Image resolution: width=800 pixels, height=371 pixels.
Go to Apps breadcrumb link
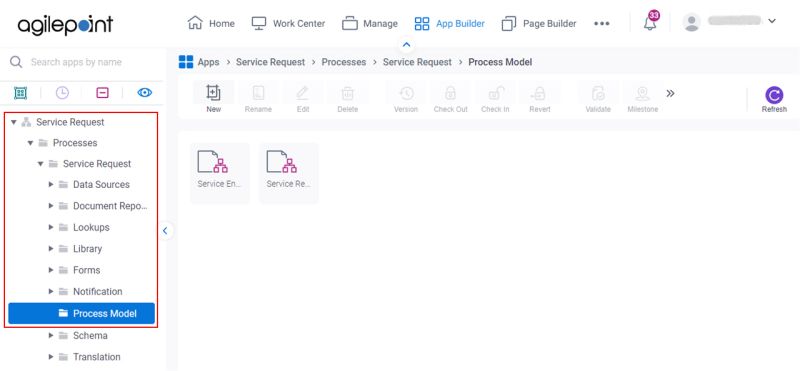pos(208,62)
